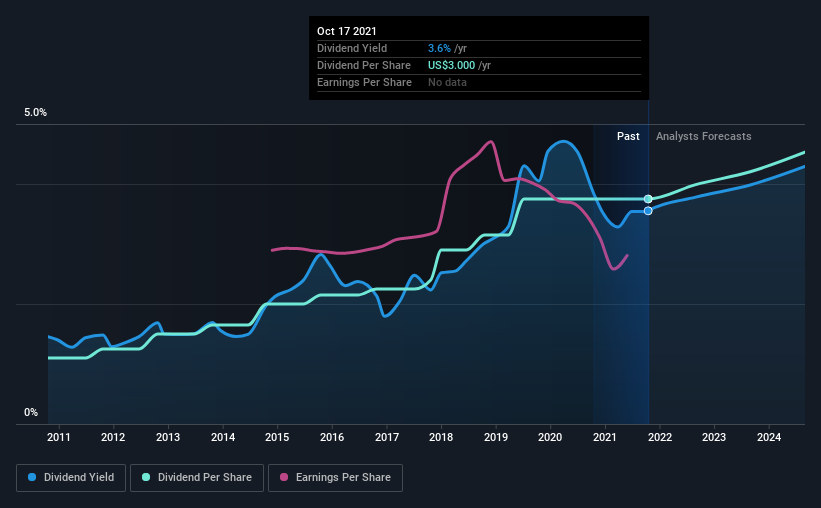Click the 2018 x-axis year label
The width and height of the screenshot is (821, 508).
pyautogui.click(x=441, y=437)
